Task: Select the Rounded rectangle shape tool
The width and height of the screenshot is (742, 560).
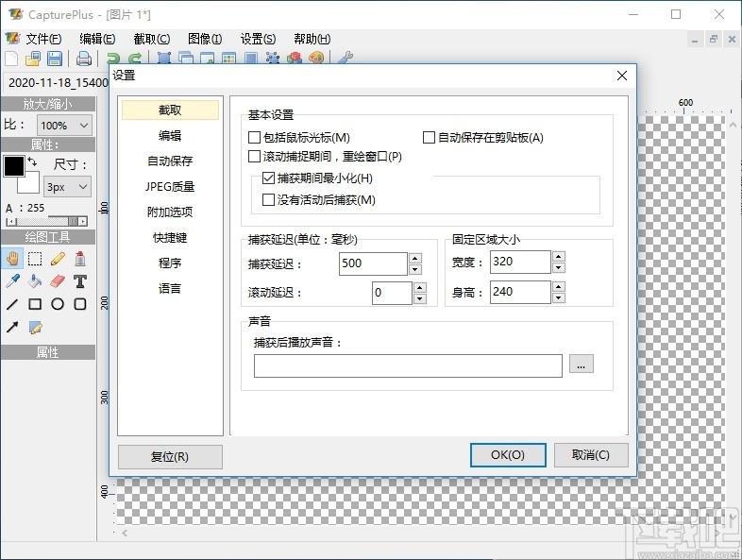Action: pos(80,304)
